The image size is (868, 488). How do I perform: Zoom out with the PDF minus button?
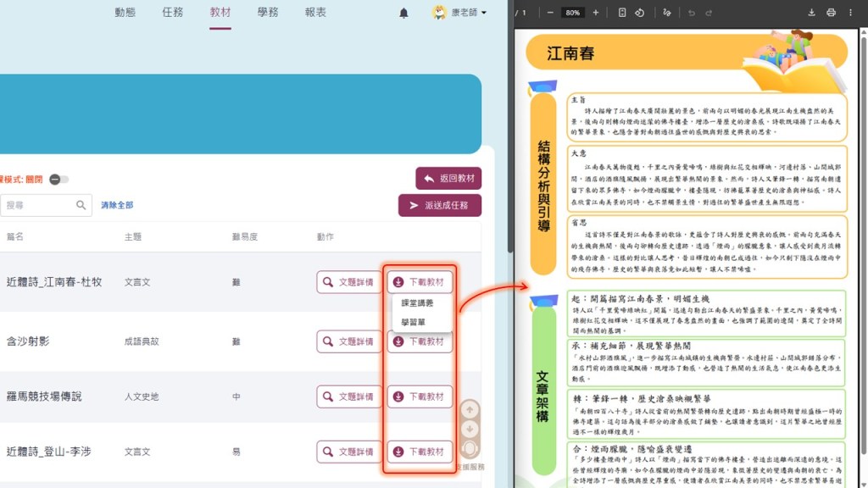coord(550,13)
